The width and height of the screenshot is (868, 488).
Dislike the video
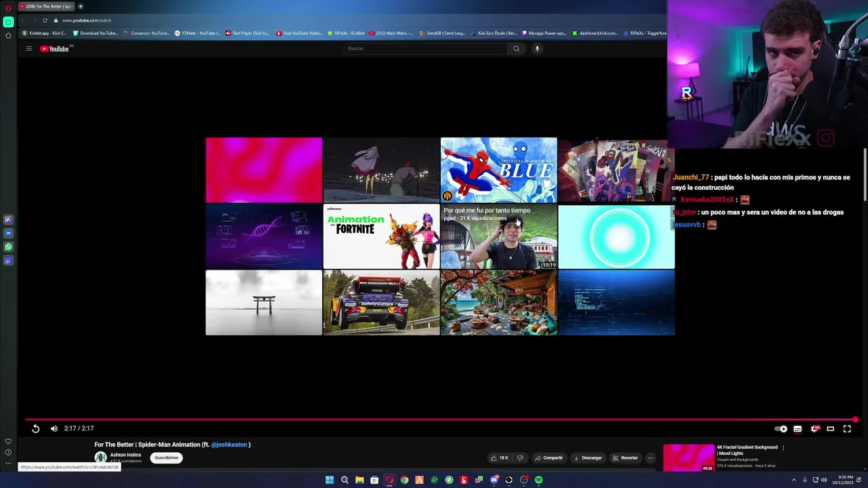[520, 457]
